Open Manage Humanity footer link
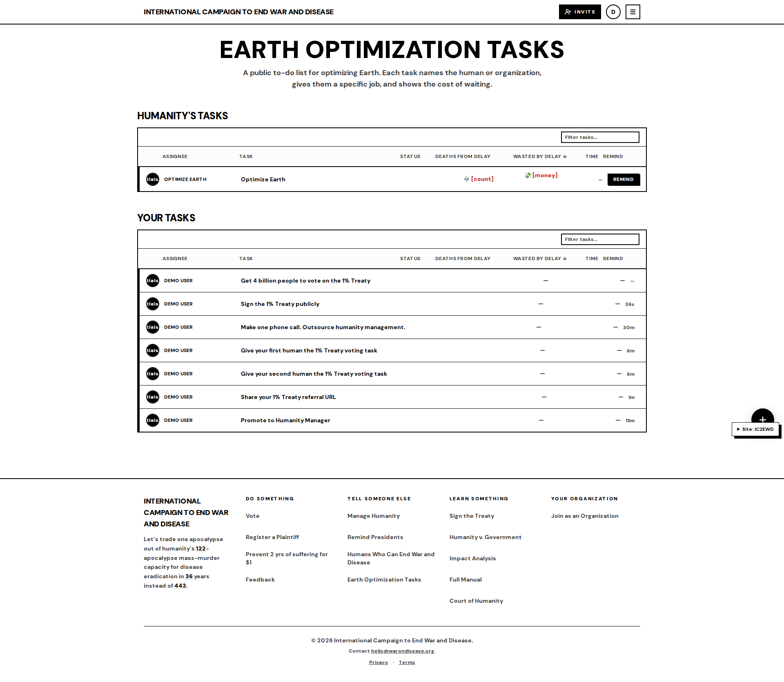 (374, 516)
